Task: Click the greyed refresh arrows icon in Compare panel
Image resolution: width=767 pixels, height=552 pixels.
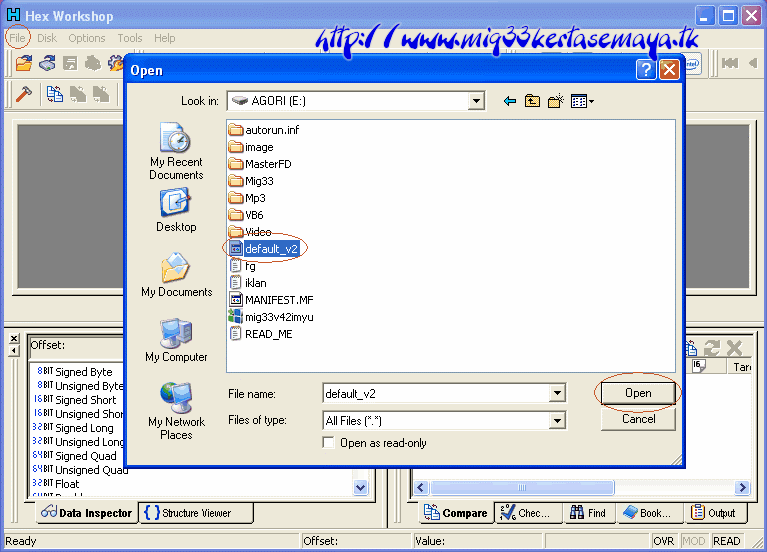Action: (x=712, y=348)
